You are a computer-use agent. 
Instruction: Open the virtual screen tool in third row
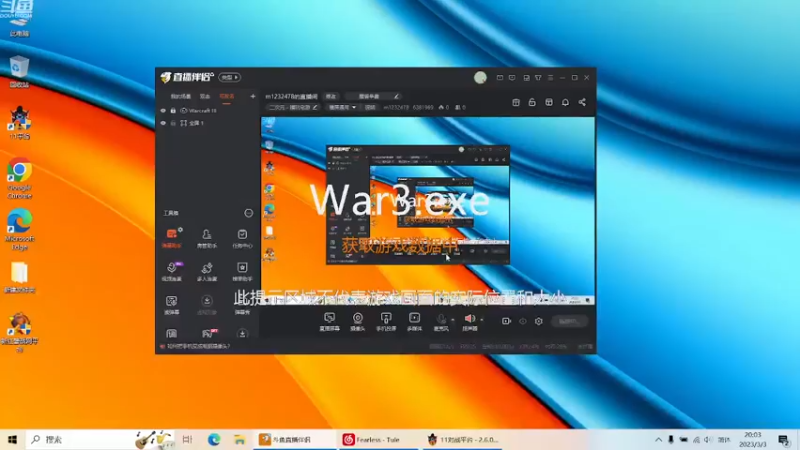point(172,305)
